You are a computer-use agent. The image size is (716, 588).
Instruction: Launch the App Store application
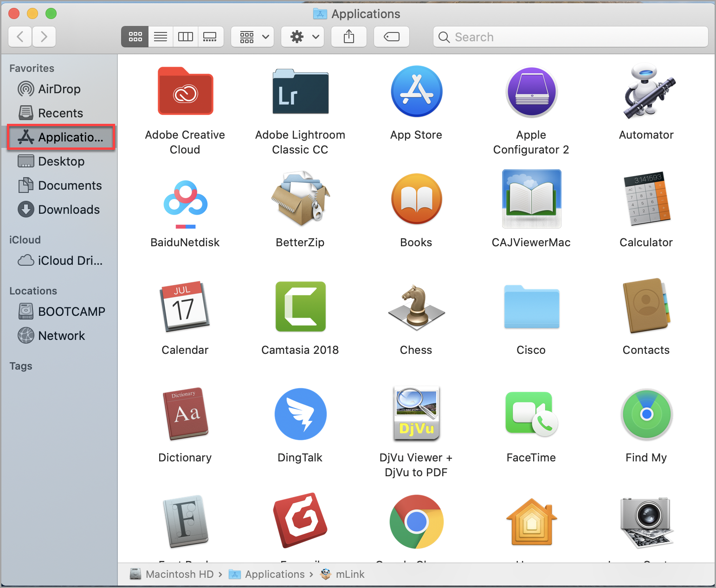pyautogui.click(x=416, y=91)
